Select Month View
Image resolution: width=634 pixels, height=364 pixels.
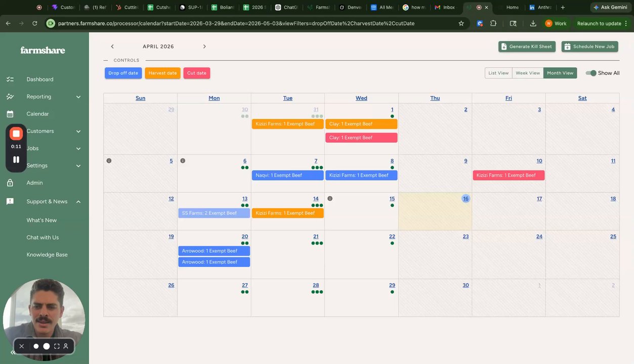pos(560,73)
